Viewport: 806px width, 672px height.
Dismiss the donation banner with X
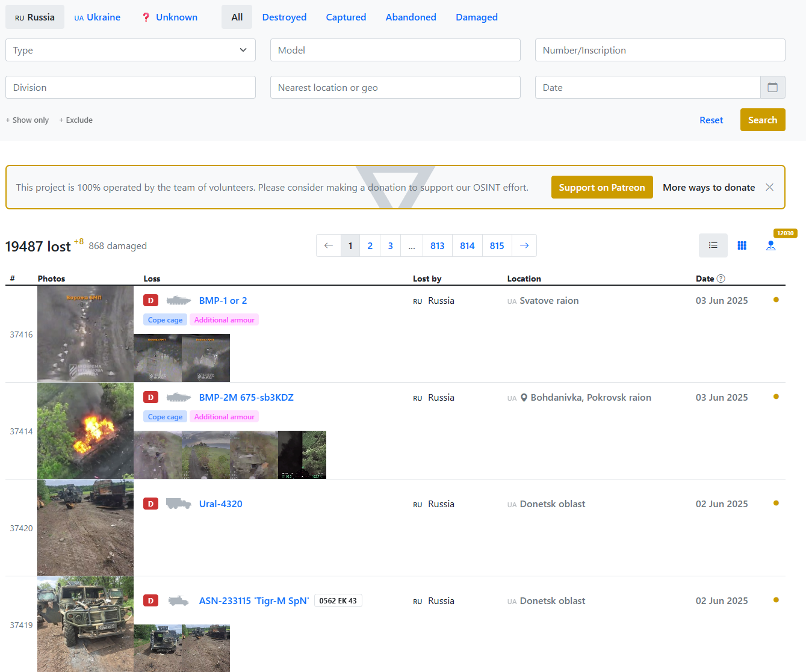click(769, 187)
